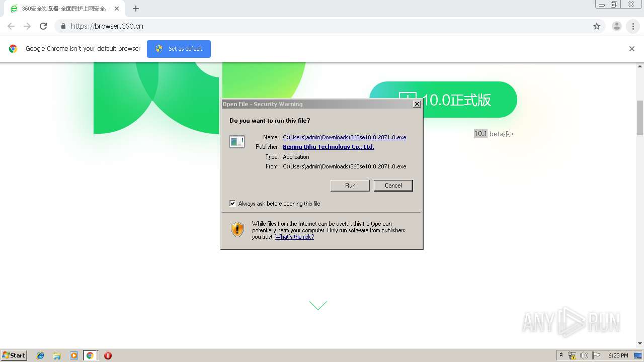Open a new tab with plus
The height and width of the screenshot is (362, 644).
click(x=136, y=9)
